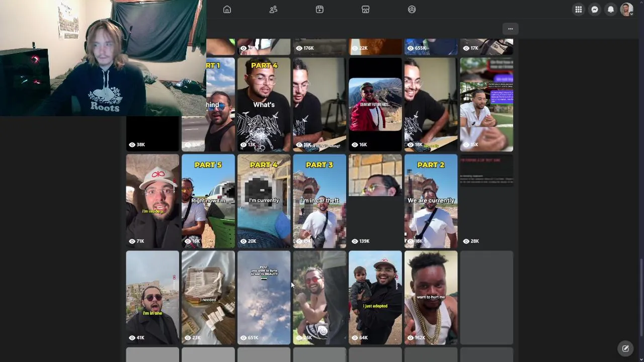Open the 'I just adopted' reel 64K
The height and width of the screenshot is (362, 644).
point(375,298)
